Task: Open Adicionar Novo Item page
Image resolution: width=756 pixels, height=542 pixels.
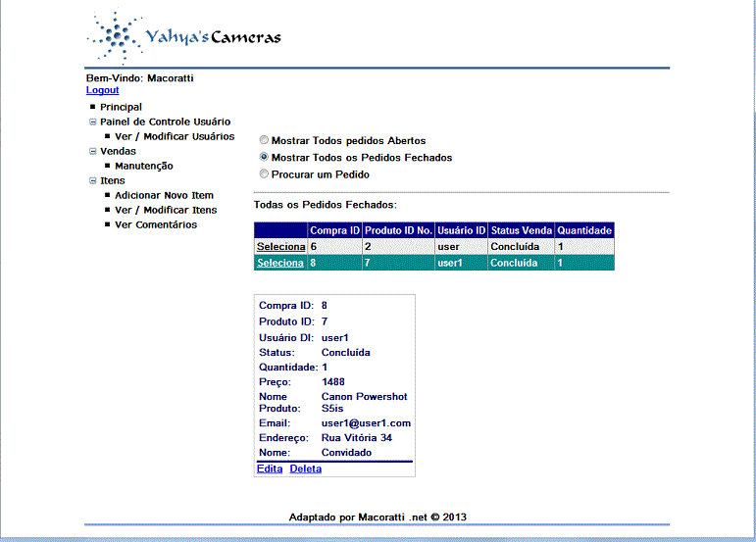Action: point(164,195)
